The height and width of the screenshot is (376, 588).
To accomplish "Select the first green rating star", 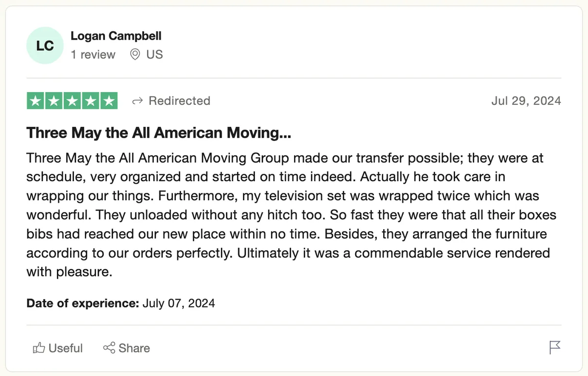I will tap(35, 101).
